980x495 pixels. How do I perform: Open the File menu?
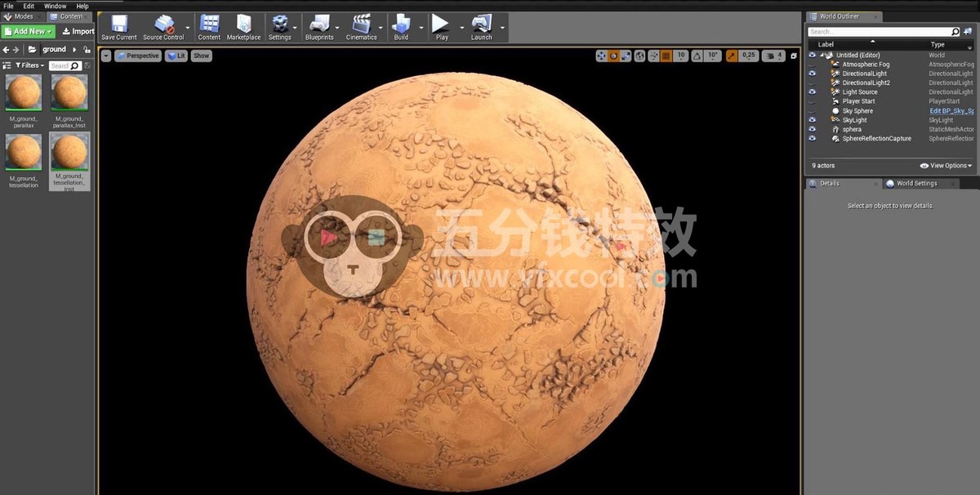pyautogui.click(x=8, y=6)
